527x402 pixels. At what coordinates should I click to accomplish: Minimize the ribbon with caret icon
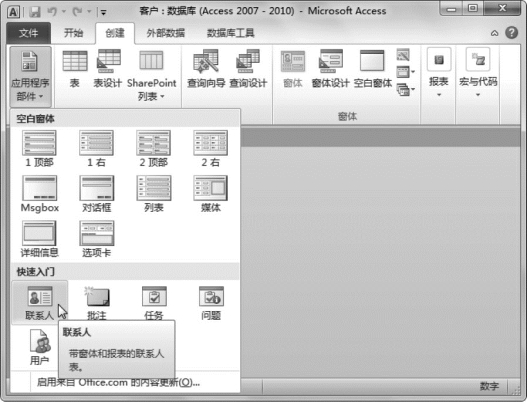click(x=494, y=33)
